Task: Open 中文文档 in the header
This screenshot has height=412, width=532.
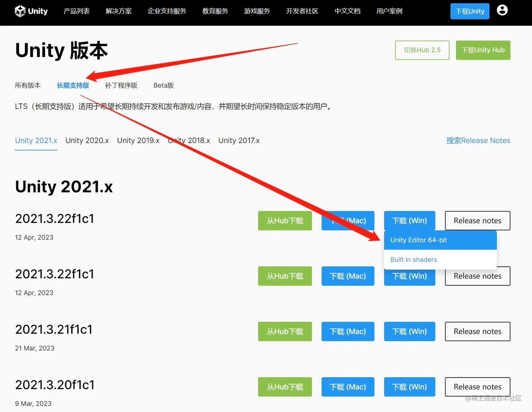Action: point(347,11)
